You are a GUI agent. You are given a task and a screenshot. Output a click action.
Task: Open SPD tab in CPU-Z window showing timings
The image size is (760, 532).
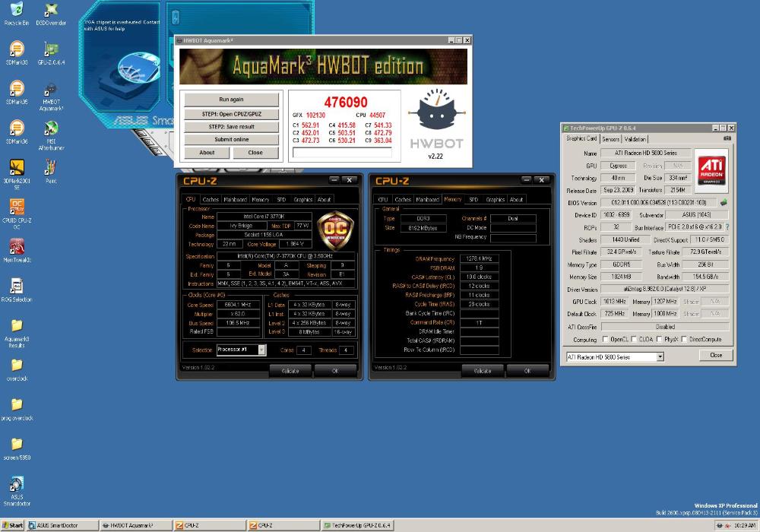click(x=473, y=200)
